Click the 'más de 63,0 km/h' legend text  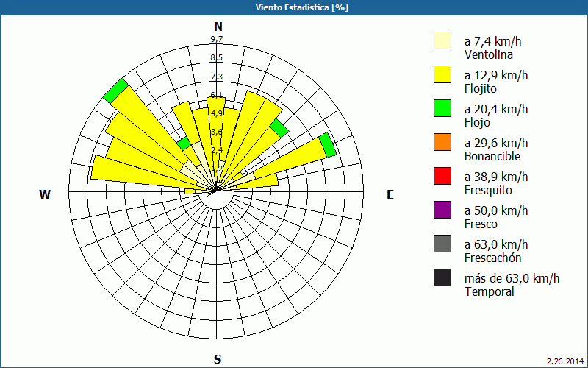click(512, 278)
